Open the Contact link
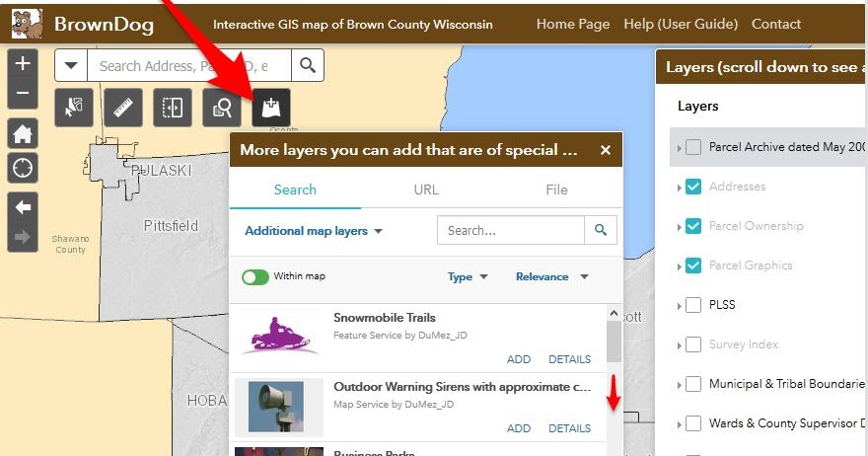This screenshot has width=868, height=456. (x=776, y=24)
